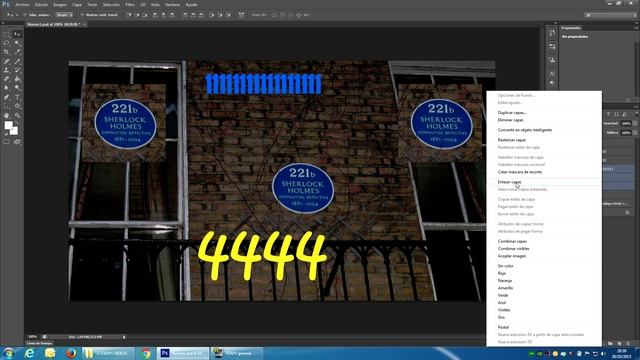Switch to the Propiedades panel tab
The height and width of the screenshot is (360, 640).
(x=571, y=28)
